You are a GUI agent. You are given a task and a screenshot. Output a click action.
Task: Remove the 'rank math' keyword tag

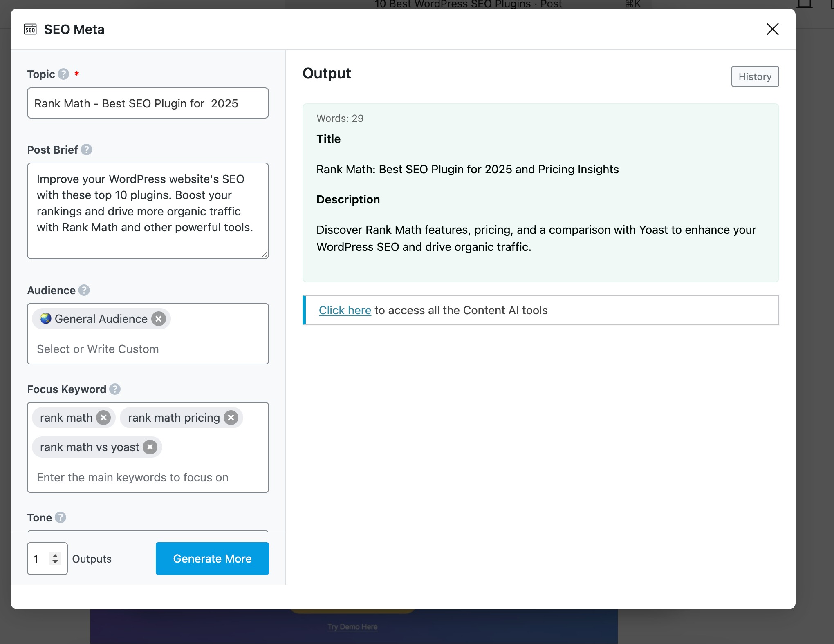click(x=103, y=418)
